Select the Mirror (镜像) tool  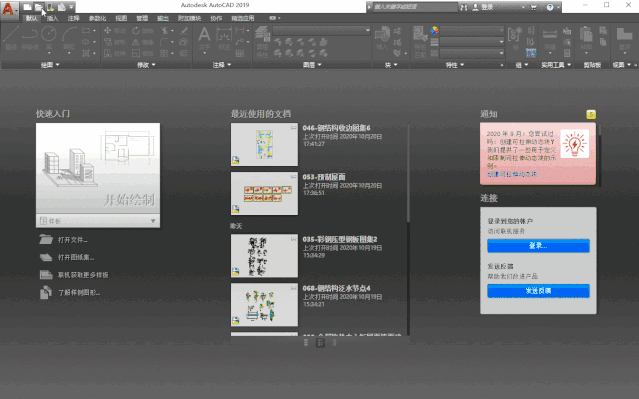coord(143,42)
